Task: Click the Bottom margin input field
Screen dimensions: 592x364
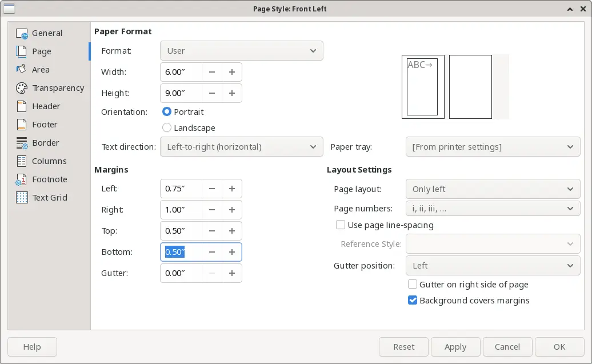Action: [x=181, y=252]
